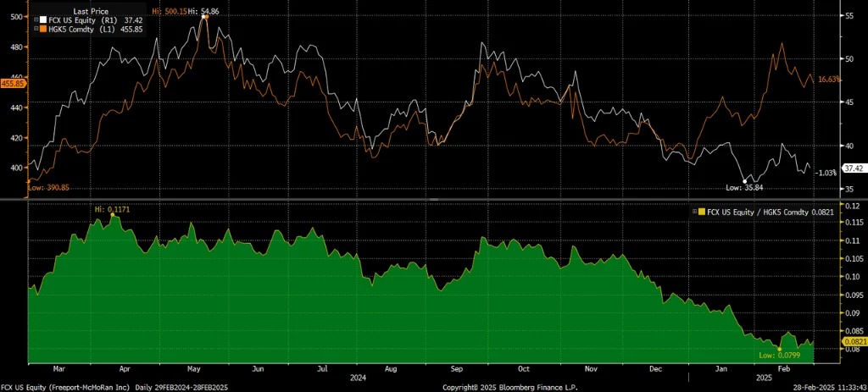Click the FCX low point marker at 35.84

coord(745,181)
